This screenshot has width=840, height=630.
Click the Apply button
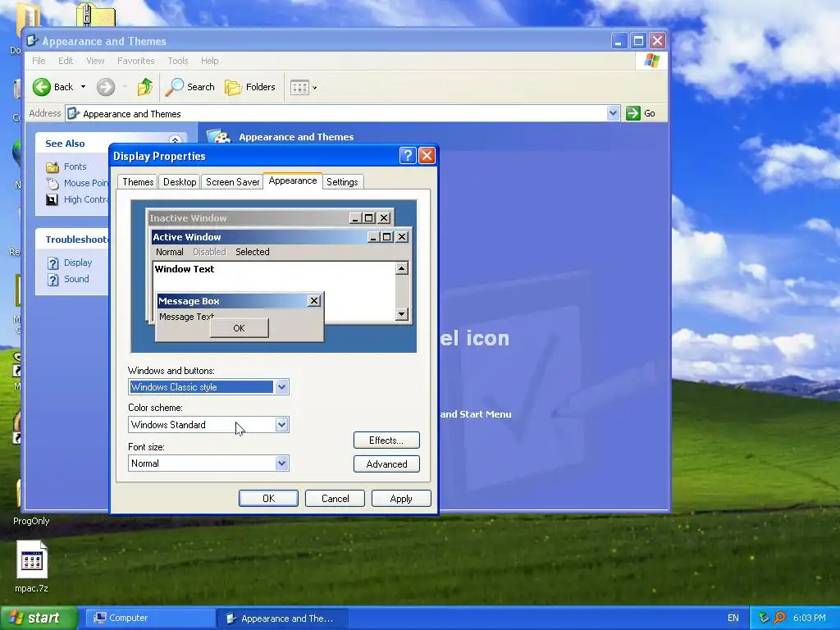coord(401,498)
